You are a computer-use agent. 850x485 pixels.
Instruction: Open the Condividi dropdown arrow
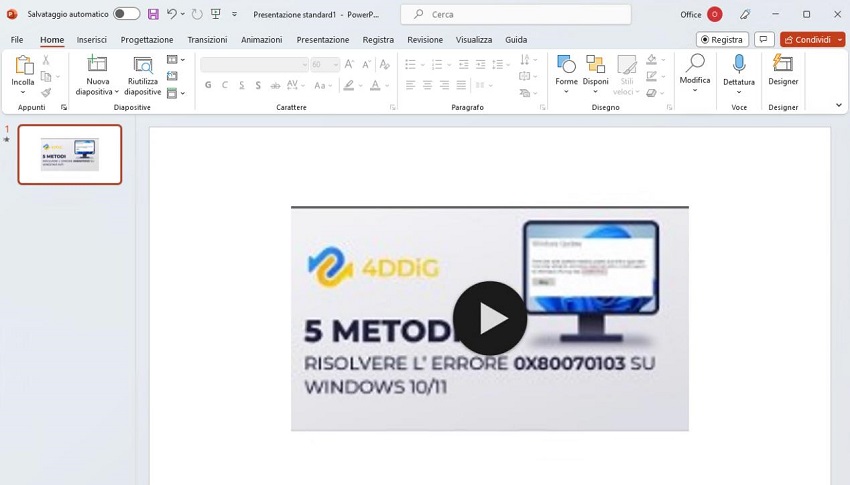(840, 40)
